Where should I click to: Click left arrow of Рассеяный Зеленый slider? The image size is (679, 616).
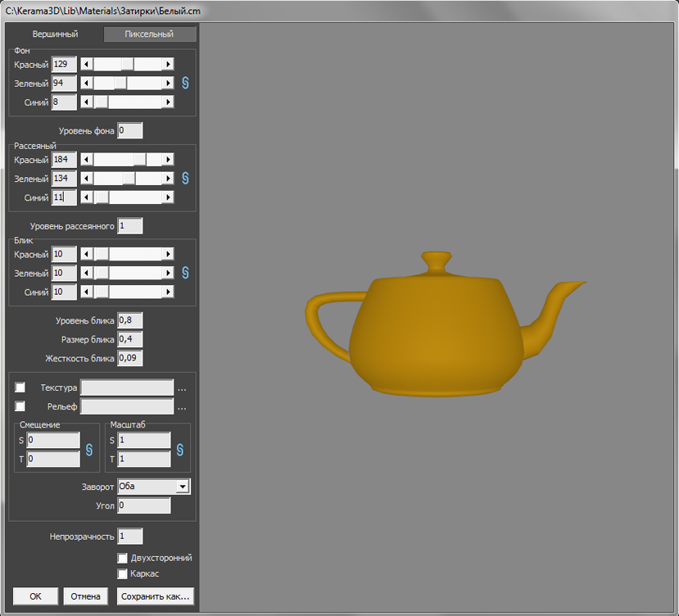(87, 178)
